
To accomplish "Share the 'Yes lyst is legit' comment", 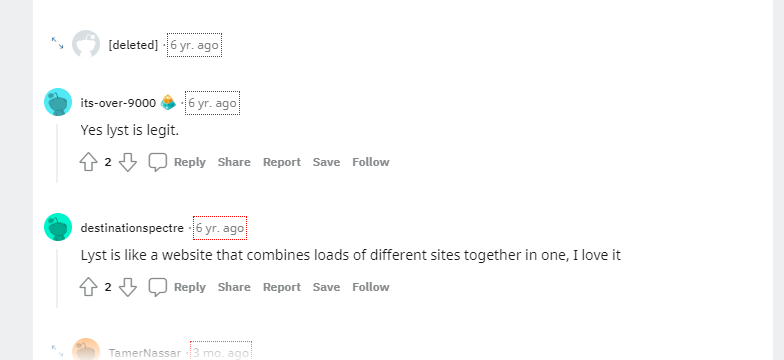I will [234, 162].
